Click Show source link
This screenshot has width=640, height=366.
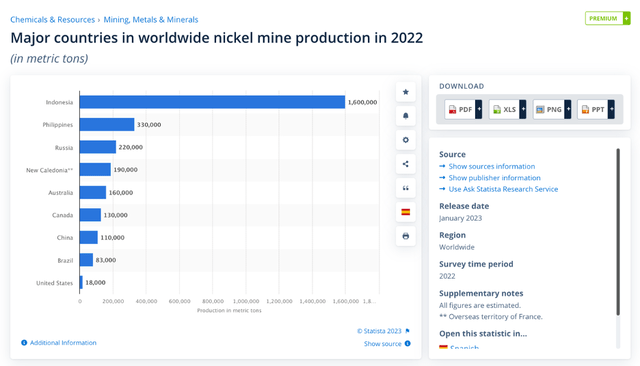pos(382,344)
